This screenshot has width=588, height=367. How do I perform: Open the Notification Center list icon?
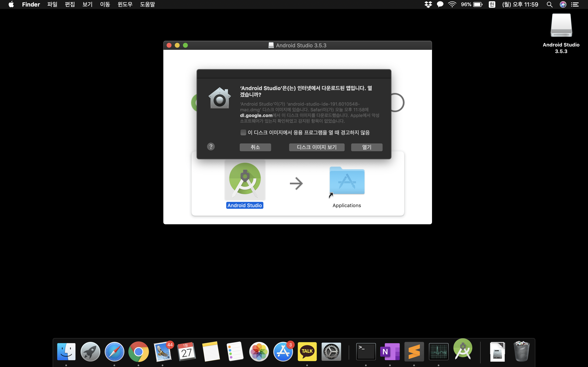575,4
